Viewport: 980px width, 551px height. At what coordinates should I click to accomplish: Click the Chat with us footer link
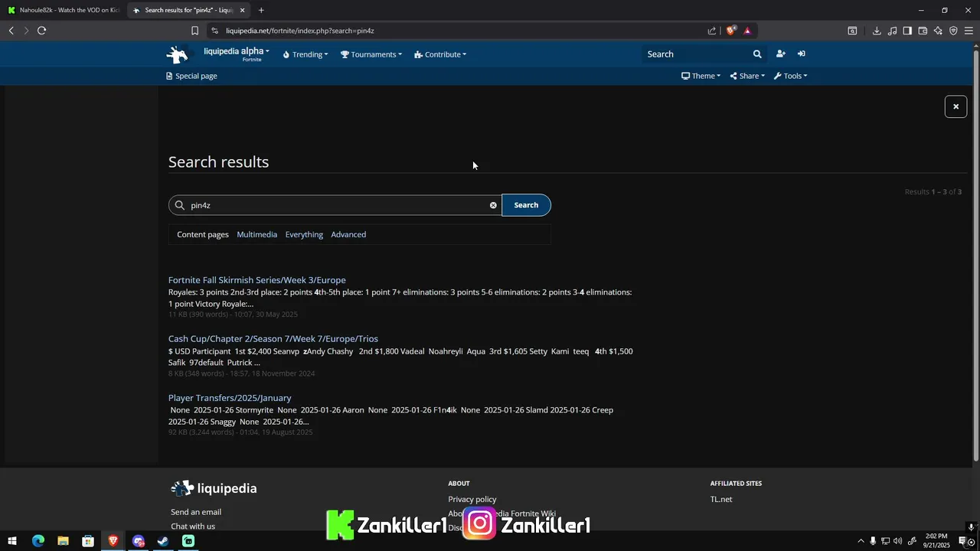193,527
